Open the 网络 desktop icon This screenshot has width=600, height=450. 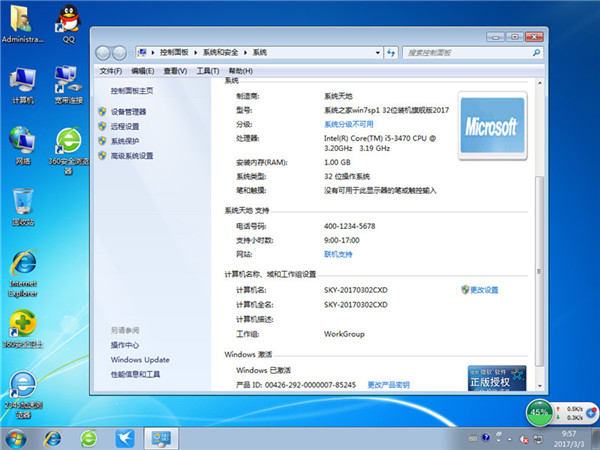click(23, 145)
